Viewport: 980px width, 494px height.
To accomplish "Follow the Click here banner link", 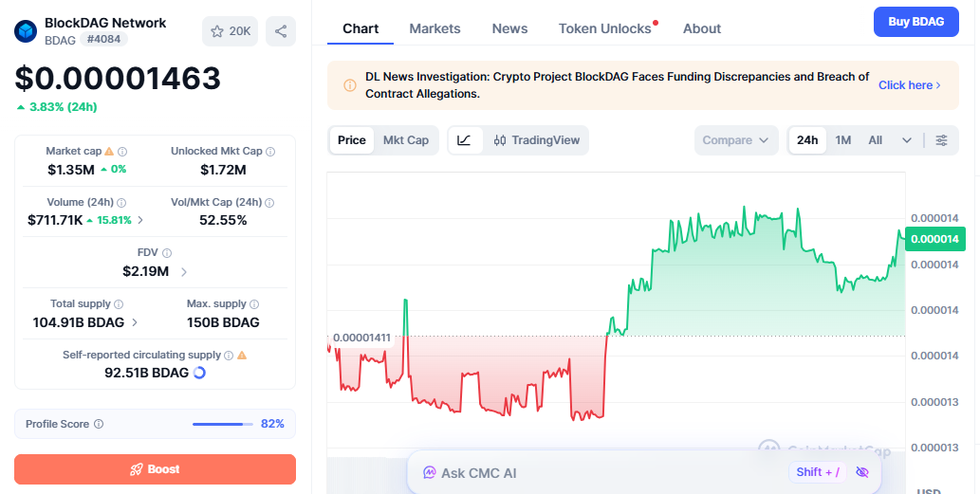I will point(910,85).
